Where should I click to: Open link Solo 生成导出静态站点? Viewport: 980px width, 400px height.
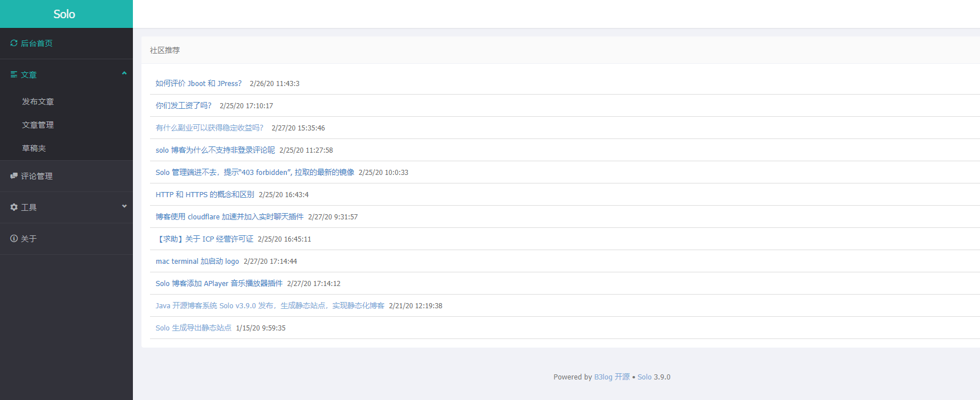click(193, 328)
